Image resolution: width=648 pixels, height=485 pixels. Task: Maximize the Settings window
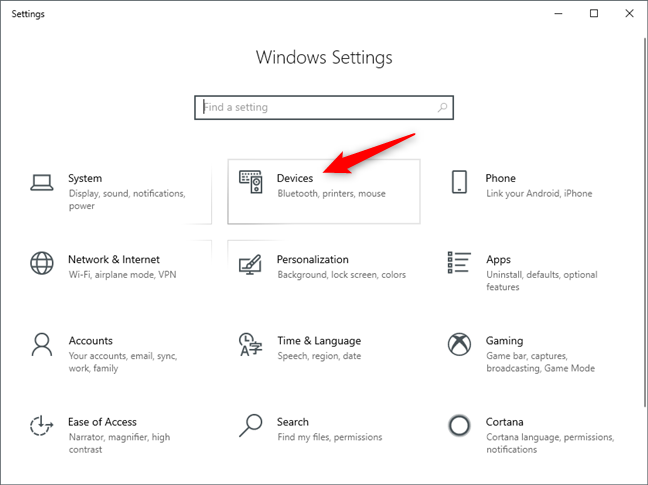click(x=594, y=14)
